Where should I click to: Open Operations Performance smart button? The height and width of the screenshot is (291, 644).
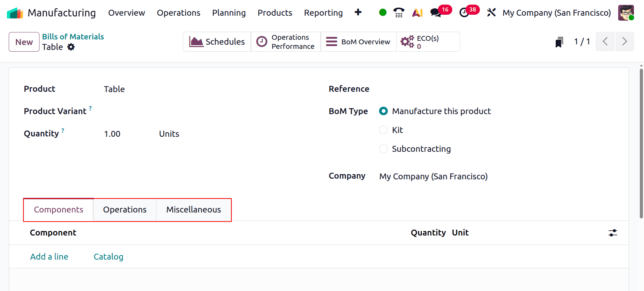click(286, 42)
